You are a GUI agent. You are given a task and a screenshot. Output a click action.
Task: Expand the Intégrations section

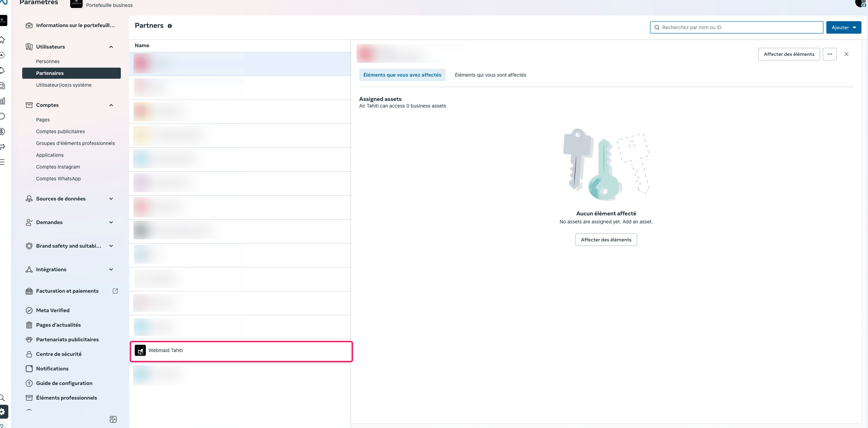[x=111, y=269]
